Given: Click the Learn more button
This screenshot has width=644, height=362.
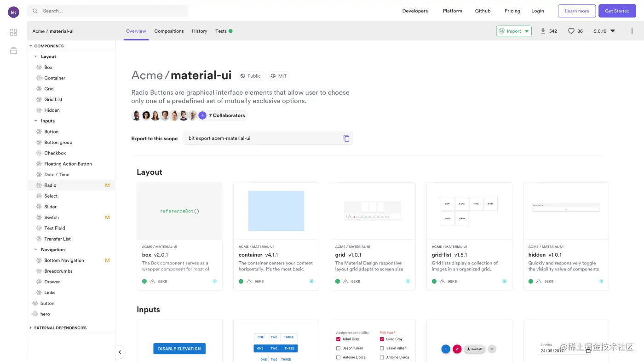Looking at the screenshot, I should click(577, 11).
